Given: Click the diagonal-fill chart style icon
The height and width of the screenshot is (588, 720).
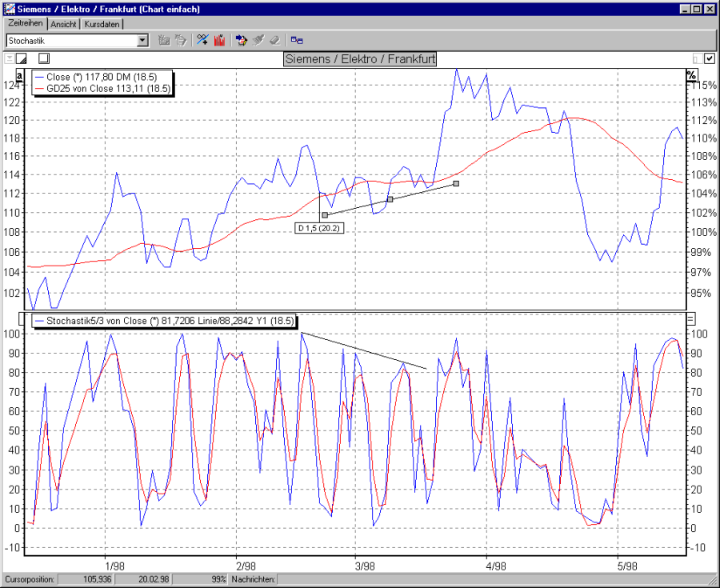Looking at the screenshot, I should [x=21, y=58].
